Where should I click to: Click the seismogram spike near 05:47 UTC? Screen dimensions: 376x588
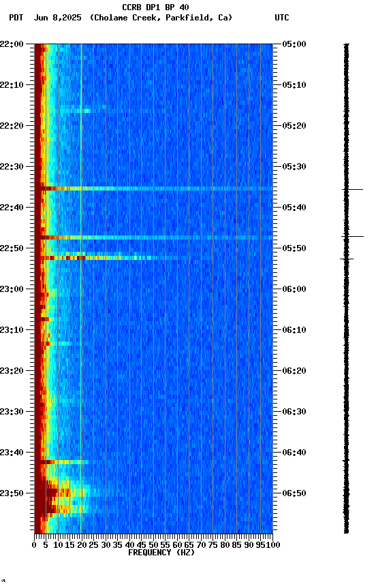(352, 237)
